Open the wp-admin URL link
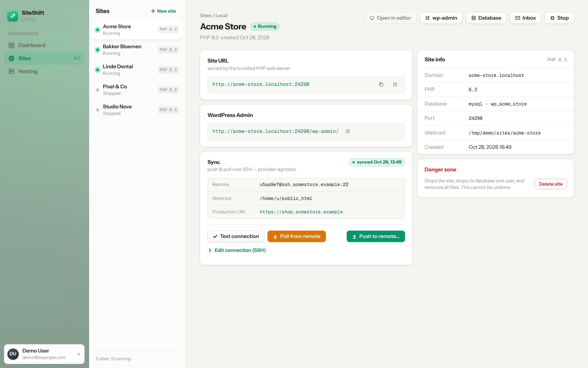This screenshot has height=368, width=588. (x=275, y=131)
